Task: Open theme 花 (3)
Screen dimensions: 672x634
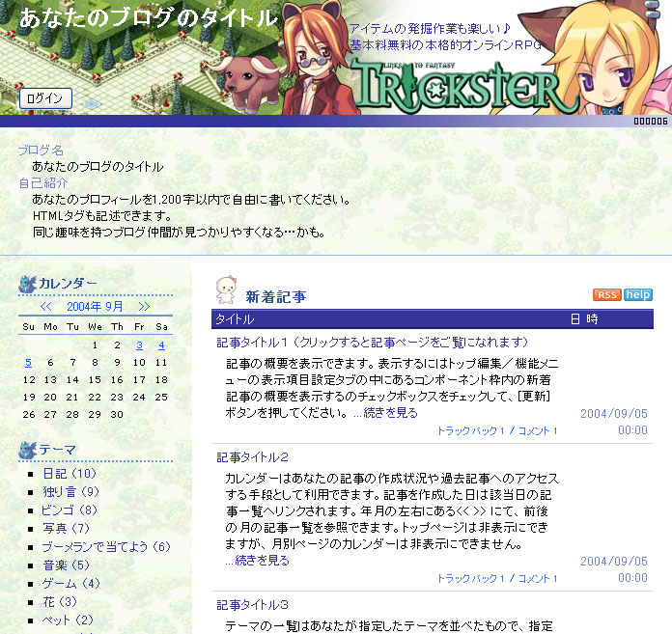Action: click(x=60, y=602)
